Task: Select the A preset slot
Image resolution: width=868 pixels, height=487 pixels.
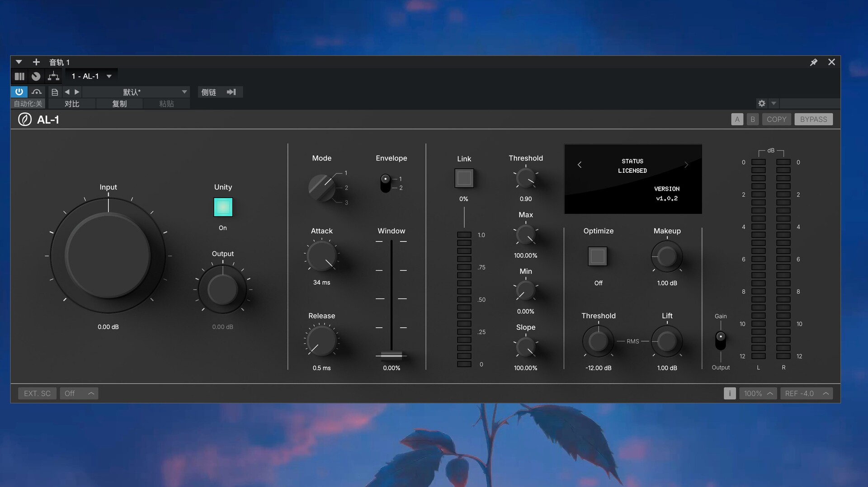Action: pos(737,119)
